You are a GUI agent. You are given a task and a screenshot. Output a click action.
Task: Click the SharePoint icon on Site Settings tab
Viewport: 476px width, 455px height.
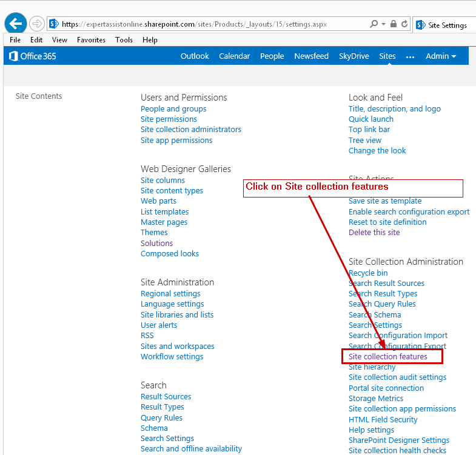click(420, 25)
